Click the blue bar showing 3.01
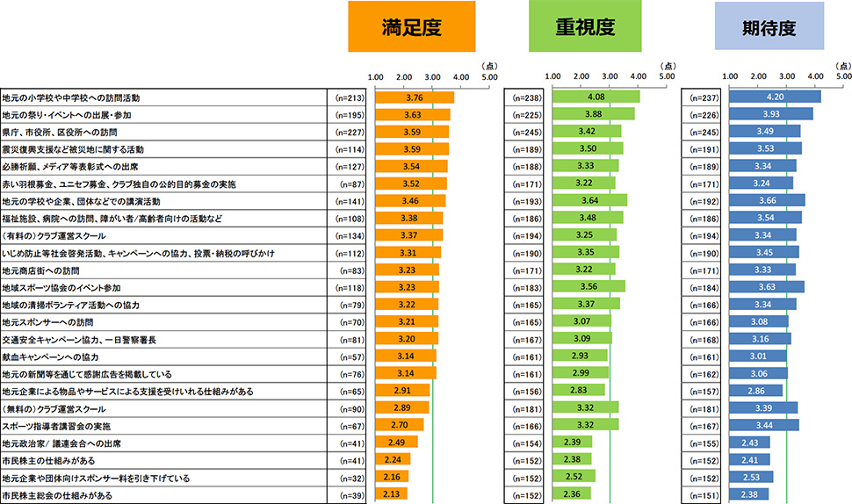Viewport: 852px width, 504px height. (x=758, y=356)
